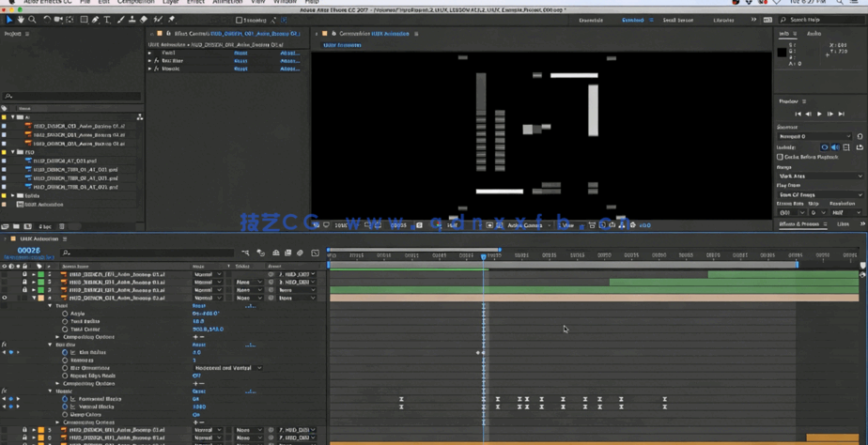Select the Puppet Pin tool
The width and height of the screenshot is (868, 445).
(x=171, y=19)
